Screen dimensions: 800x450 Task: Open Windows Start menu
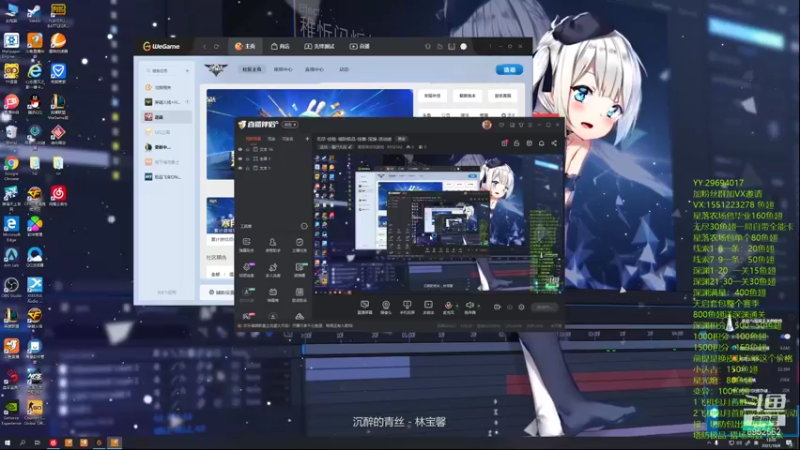[7, 443]
